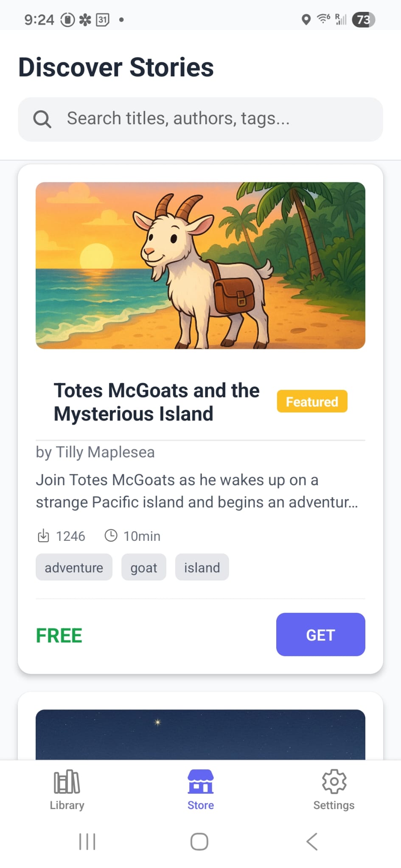Select the goat tag chip
401x868 pixels.
click(x=143, y=567)
